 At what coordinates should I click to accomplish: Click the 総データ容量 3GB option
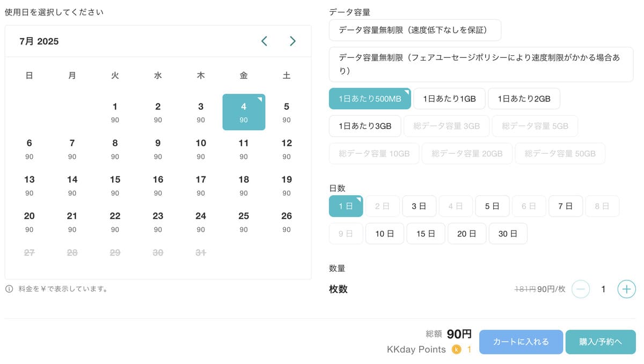(447, 126)
